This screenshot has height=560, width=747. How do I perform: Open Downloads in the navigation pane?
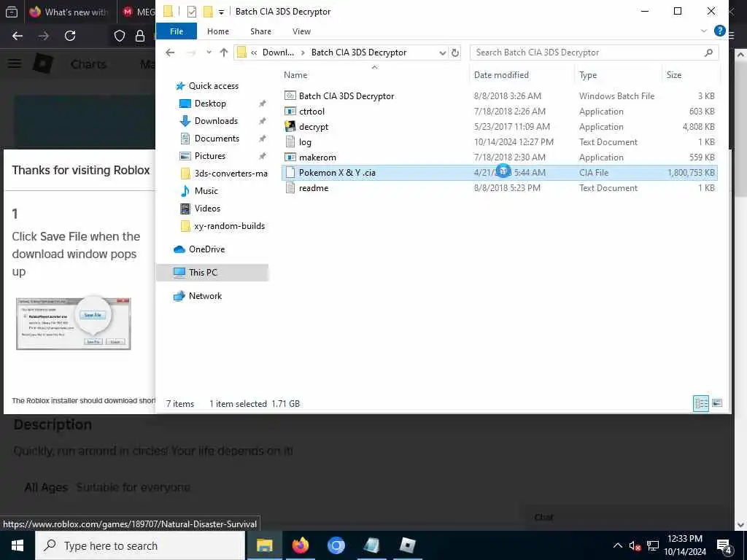point(216,121)
